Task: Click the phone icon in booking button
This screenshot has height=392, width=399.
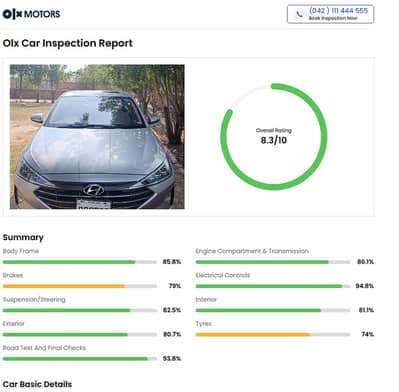Action: (300, 14)
